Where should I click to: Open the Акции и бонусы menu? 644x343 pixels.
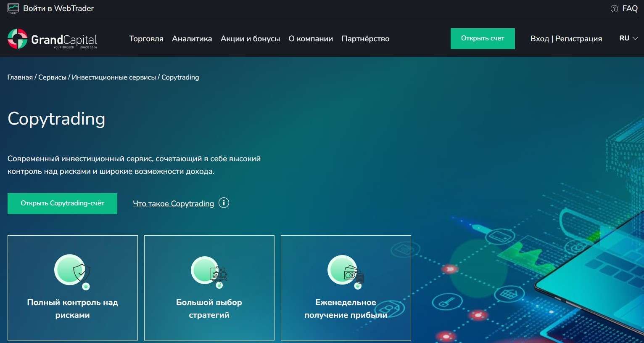pyautogui.click(x=251, y=39)
